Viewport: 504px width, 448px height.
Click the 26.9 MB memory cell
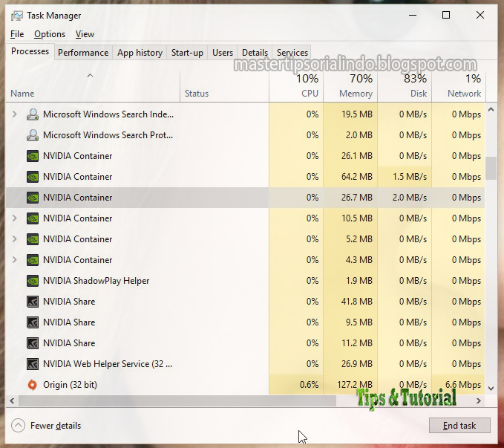350,364
